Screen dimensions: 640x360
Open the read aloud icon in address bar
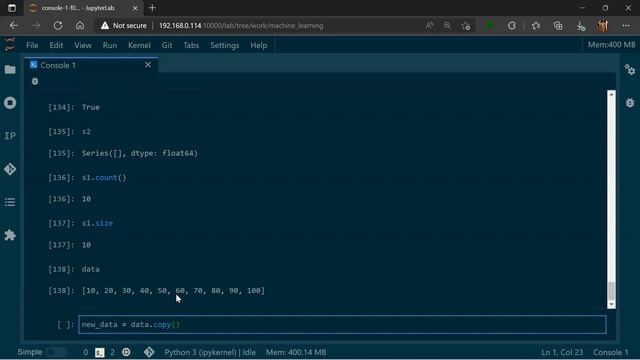pyautogui.click(x=429, y=25)
